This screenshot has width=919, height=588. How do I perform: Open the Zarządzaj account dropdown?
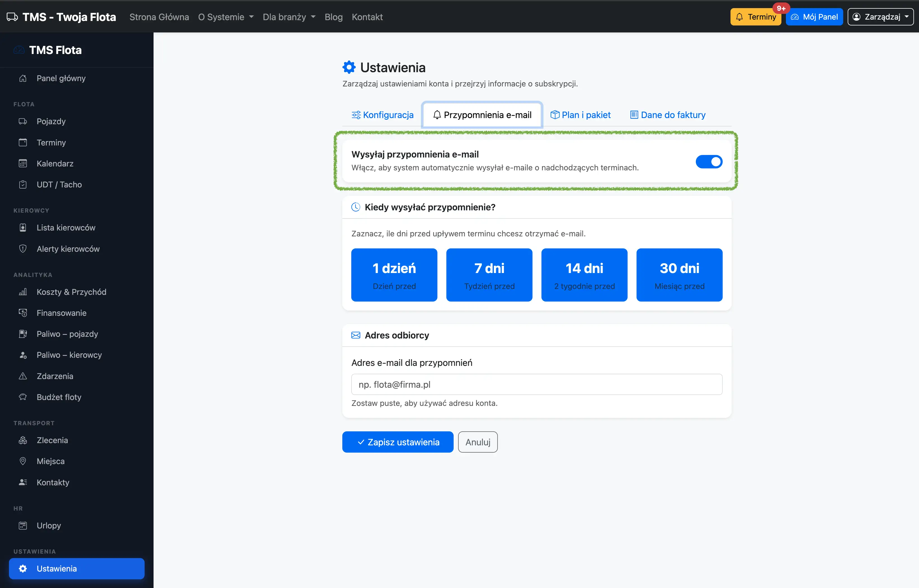tap(880, 17)
